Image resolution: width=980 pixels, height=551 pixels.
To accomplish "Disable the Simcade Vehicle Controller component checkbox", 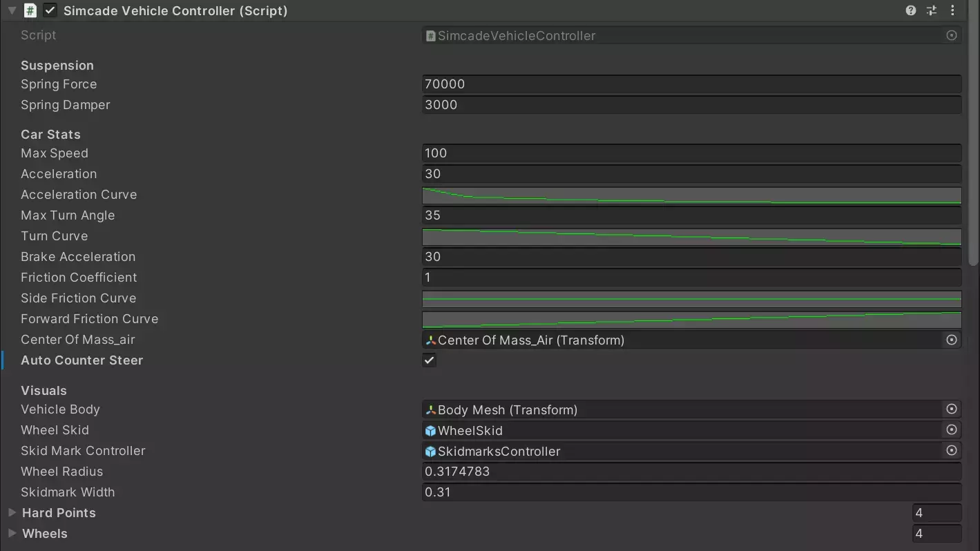I will tap(50, 10).
